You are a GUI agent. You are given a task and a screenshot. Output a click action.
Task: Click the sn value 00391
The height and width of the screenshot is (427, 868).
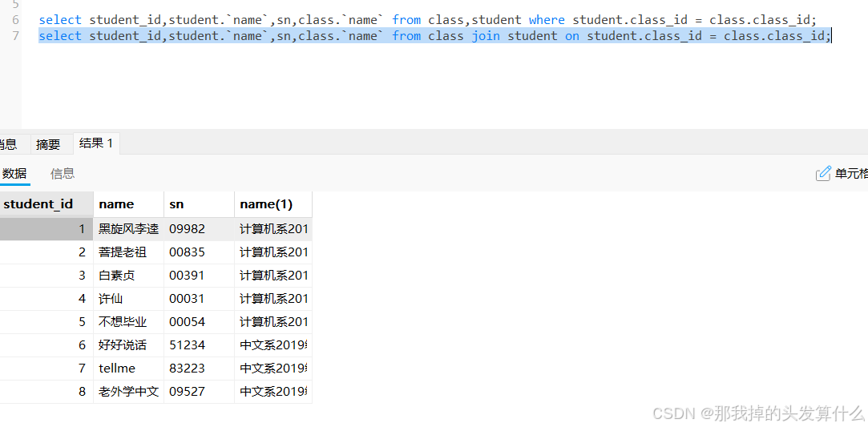[200, 276]
